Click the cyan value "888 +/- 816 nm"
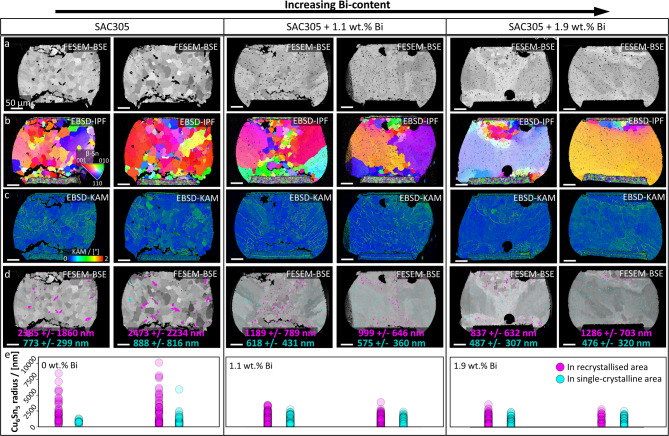Screen dimensions: 669x436 click(166, 343)
